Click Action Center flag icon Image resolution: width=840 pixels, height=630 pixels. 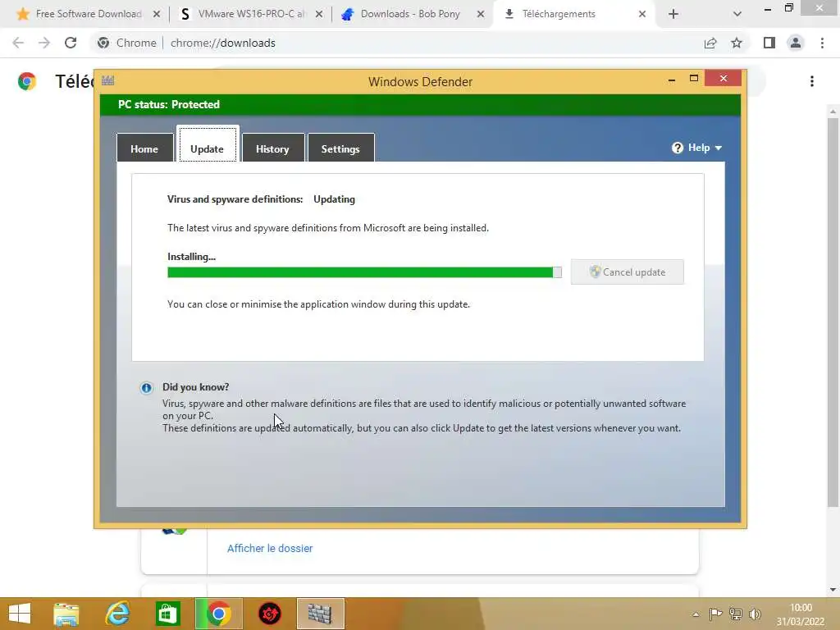pos(715,614)
